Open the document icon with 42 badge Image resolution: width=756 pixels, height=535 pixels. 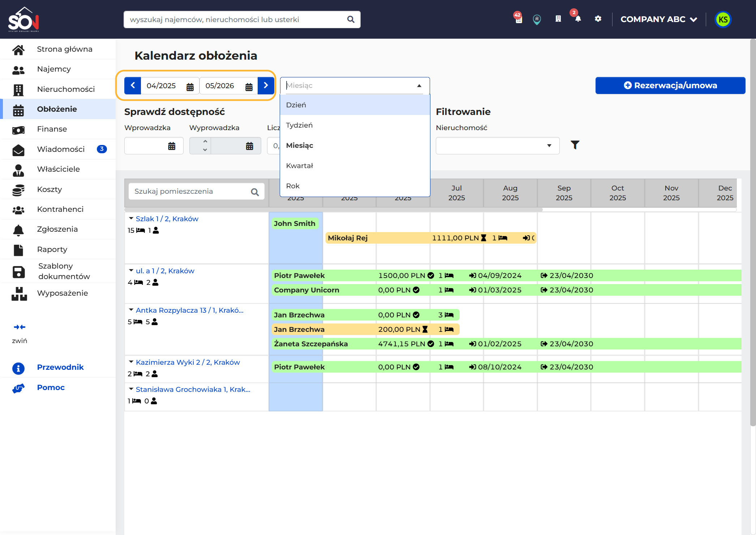(x=519, y=19)
